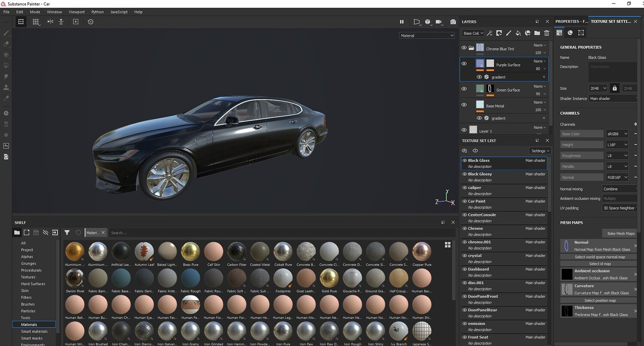Pause the viewport rendering
644x346 pixels.
pyautogui.click(x=402, y=21)
